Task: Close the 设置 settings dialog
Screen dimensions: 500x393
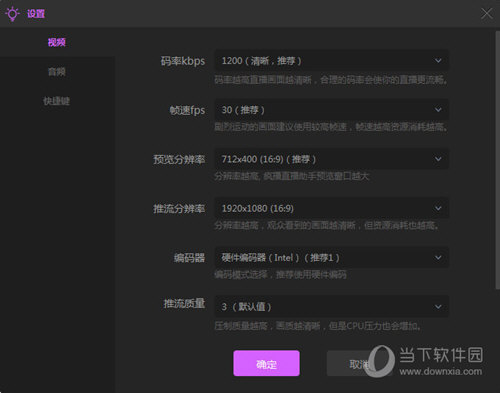Action: tap(487, 14)
